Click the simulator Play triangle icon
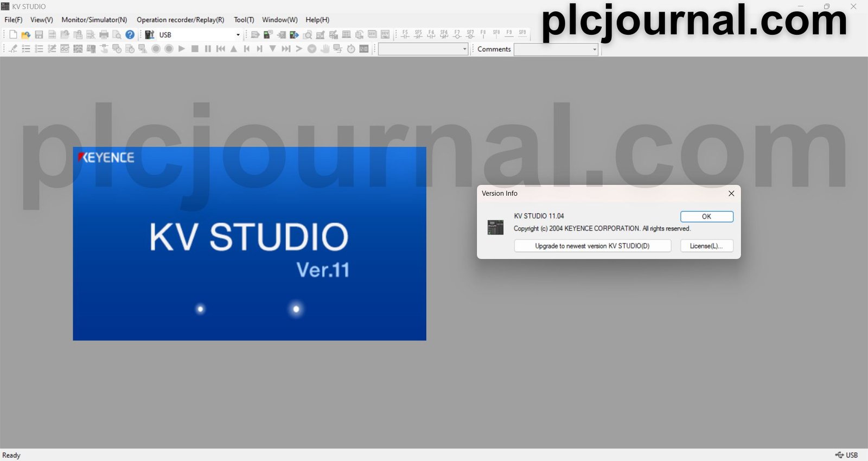The image size is (868, 461). [182, 49]
